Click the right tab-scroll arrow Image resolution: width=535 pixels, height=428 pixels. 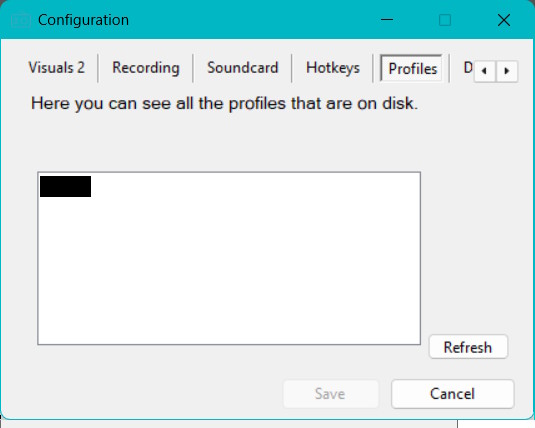click(x=507, y=71)
